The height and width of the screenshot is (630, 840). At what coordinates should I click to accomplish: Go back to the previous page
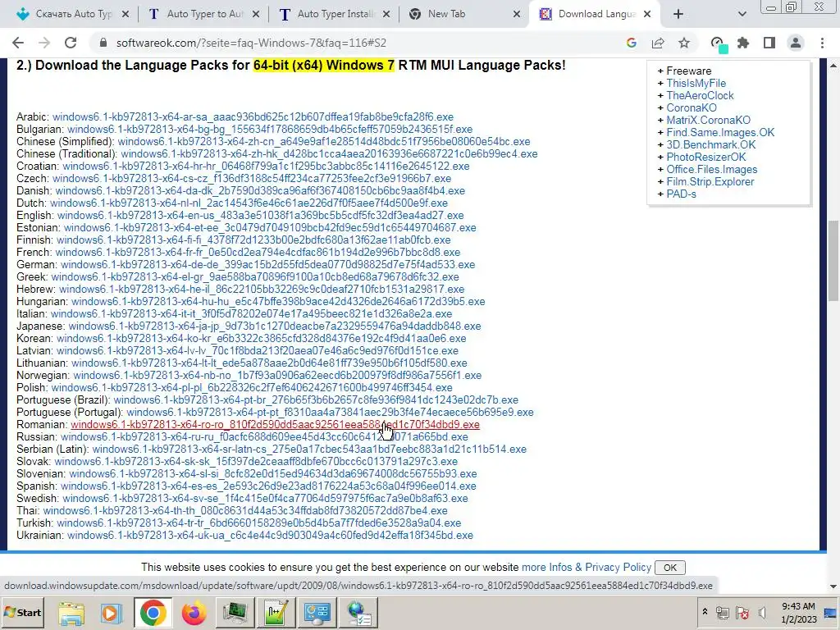coord(18,43)
